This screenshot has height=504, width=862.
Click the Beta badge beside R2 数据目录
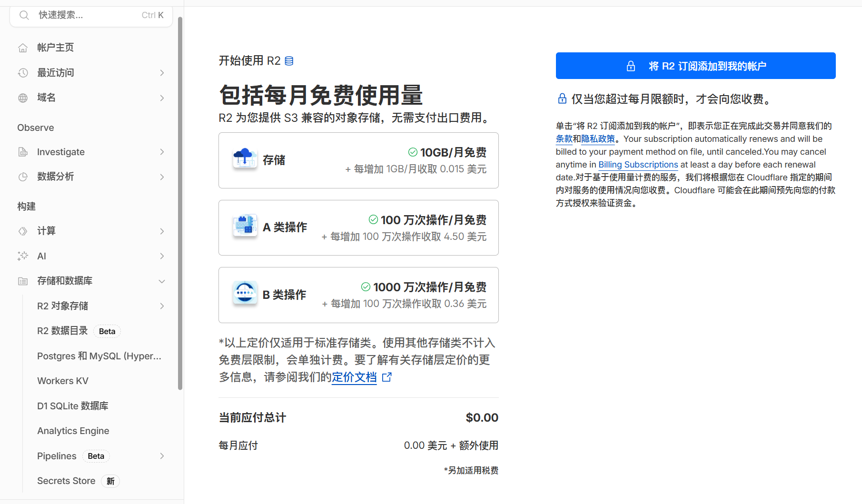[x=107, y=331]
